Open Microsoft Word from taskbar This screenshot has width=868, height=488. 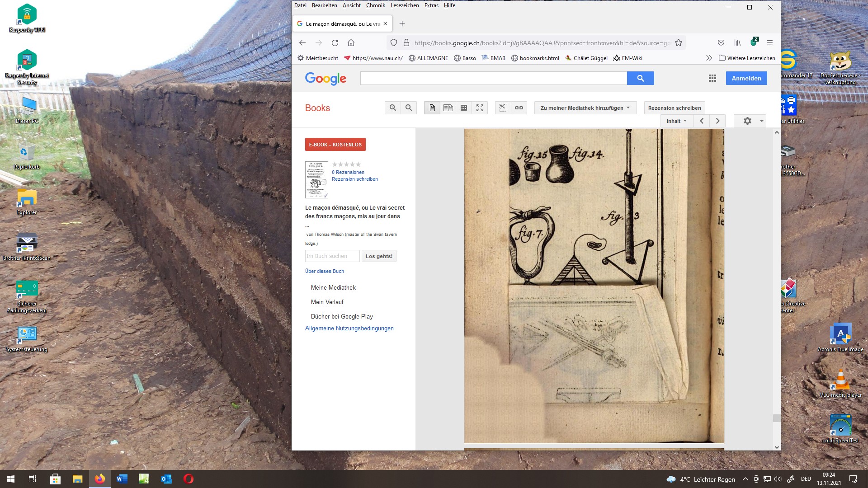(x=122, y=479)
